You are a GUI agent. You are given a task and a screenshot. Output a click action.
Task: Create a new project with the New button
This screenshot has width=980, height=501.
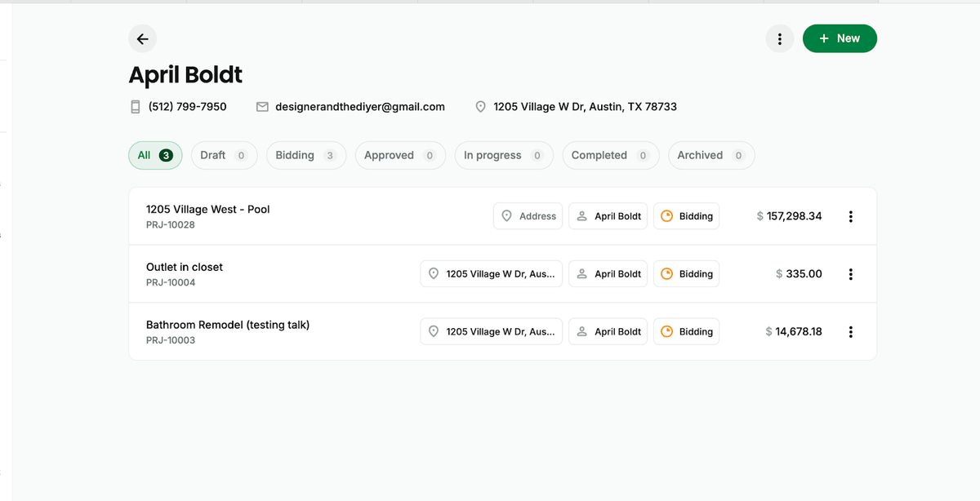coord(840,38)
